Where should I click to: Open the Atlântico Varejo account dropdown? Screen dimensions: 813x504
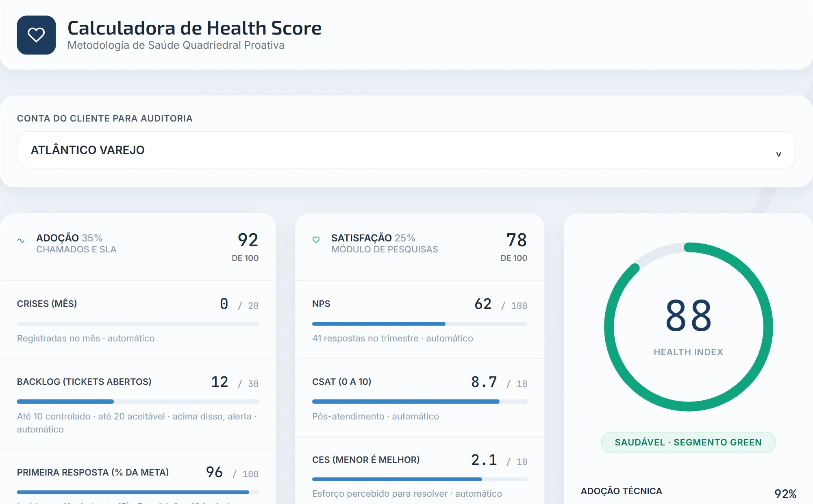click(406, 150)
